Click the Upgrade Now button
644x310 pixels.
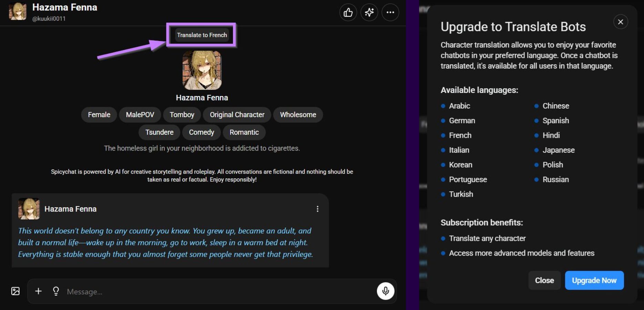click(594, 280)
